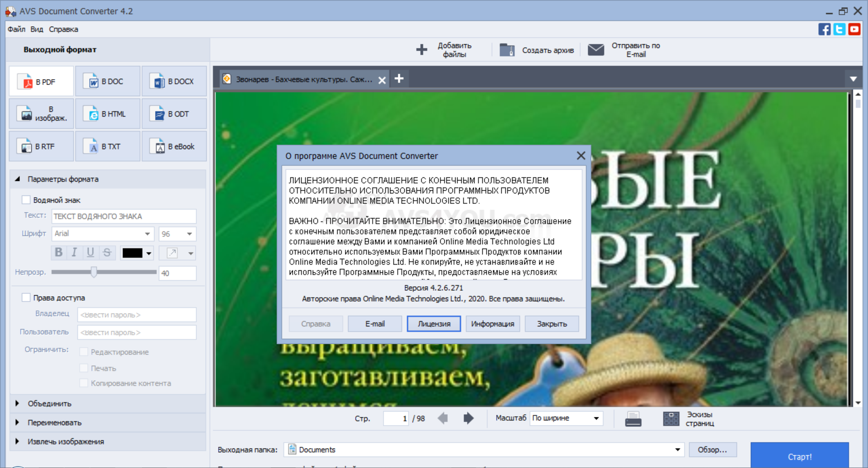
Task: Select the To ODT output format
Action: point(174,114)
